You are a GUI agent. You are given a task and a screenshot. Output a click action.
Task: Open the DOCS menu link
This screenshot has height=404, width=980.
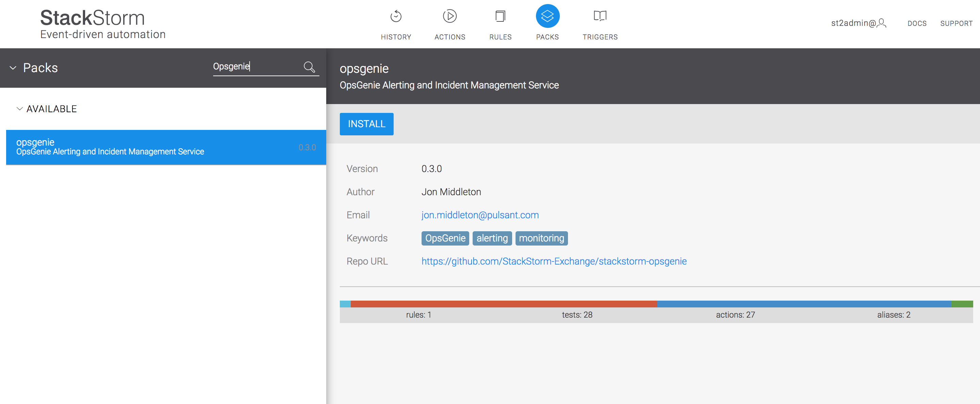pyautogui.click(x=916, y=23)
